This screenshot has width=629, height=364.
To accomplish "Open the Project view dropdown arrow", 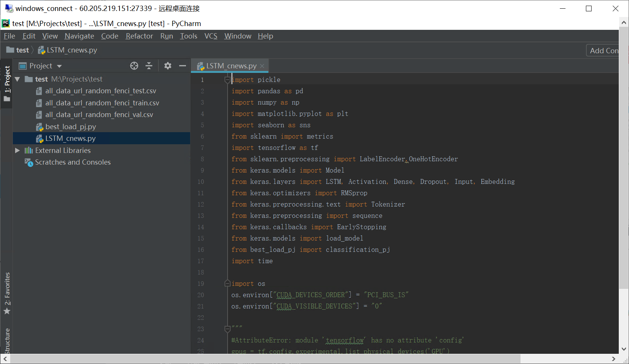I will pos(59,66).
